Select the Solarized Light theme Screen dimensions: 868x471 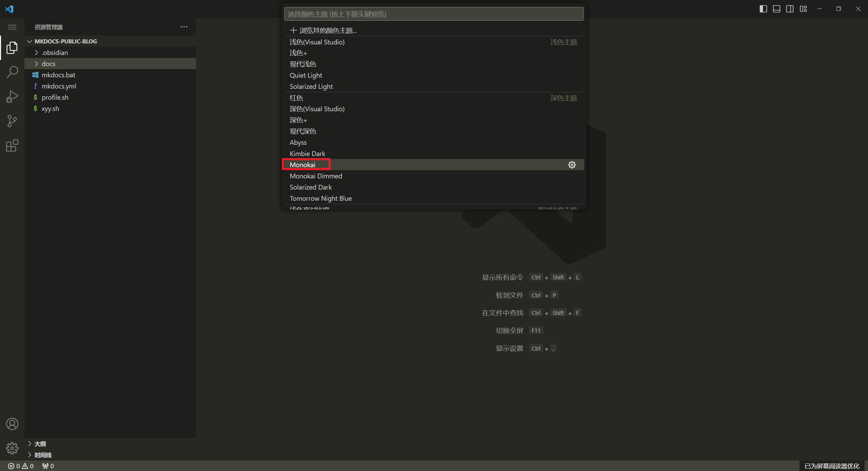(x=434, y=86)
